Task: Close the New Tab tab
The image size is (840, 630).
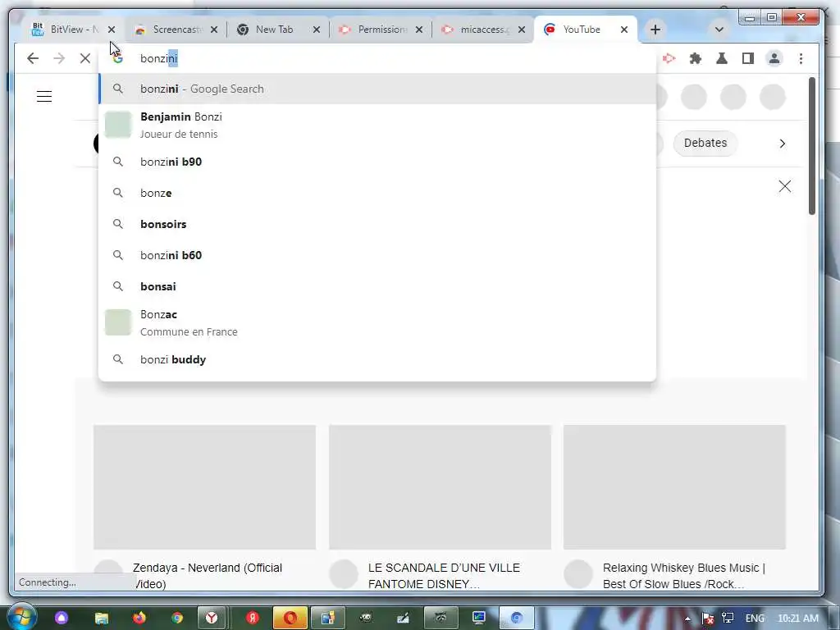Action: 317,30
